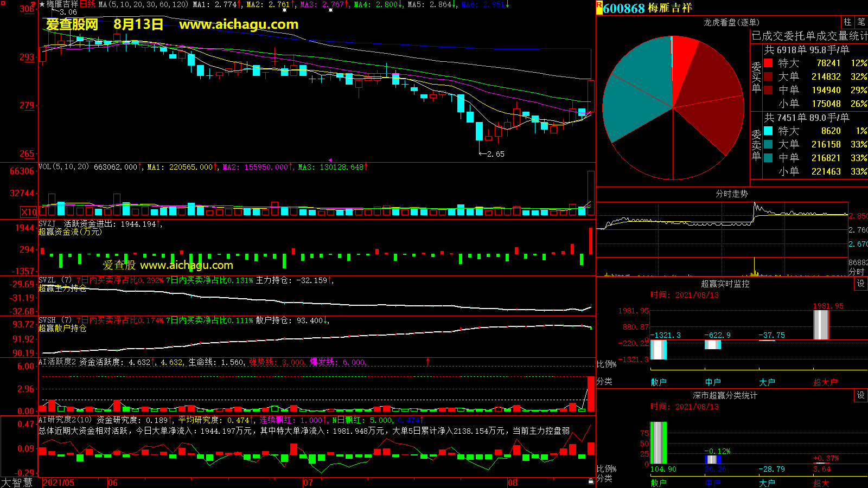Click the 柱 (bar) view button
Screen dimensions: 868x488
click(847, 22)
